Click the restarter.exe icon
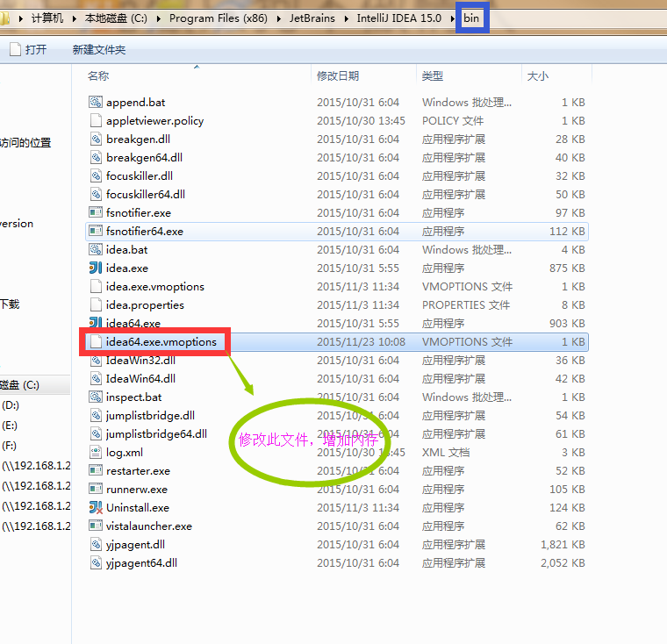The height and width of the screenshot is (644, 667). [96, 470]
